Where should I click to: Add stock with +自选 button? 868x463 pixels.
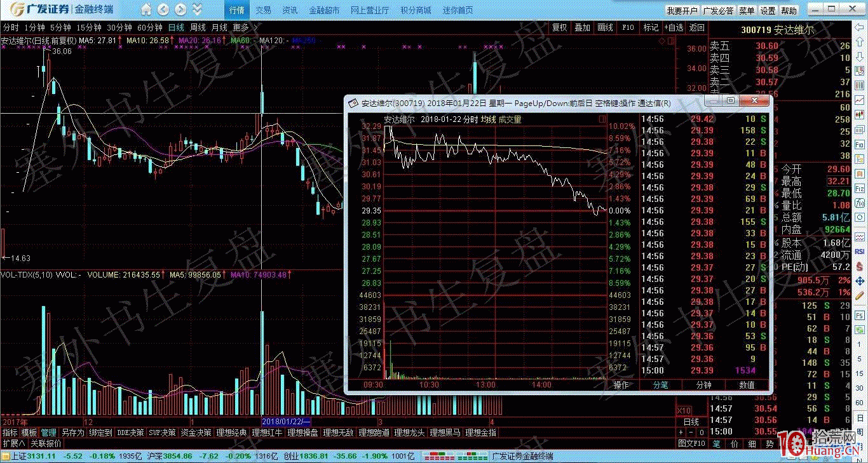[674, 28]
